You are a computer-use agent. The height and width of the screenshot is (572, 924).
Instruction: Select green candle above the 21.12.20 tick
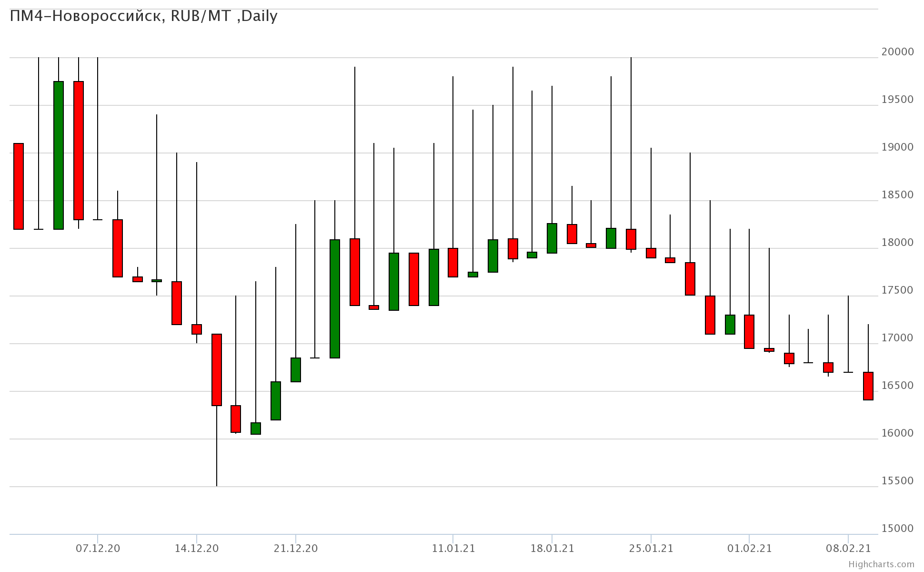[x=296, y=369]
